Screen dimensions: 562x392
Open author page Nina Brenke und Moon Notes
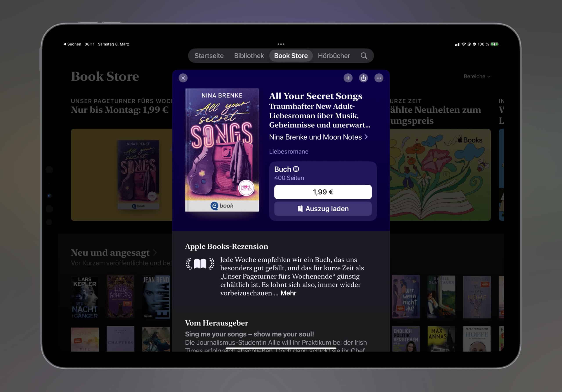click(318, 137)
